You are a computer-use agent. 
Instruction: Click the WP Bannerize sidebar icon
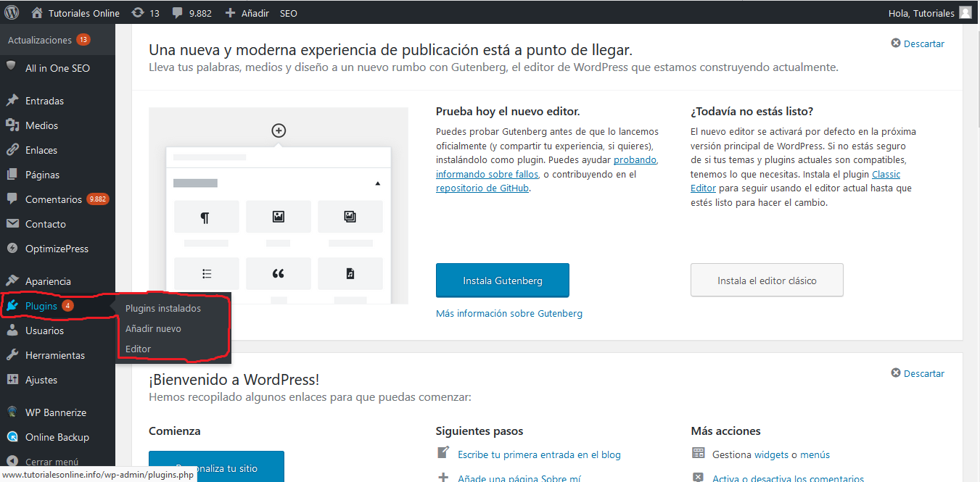12,412
